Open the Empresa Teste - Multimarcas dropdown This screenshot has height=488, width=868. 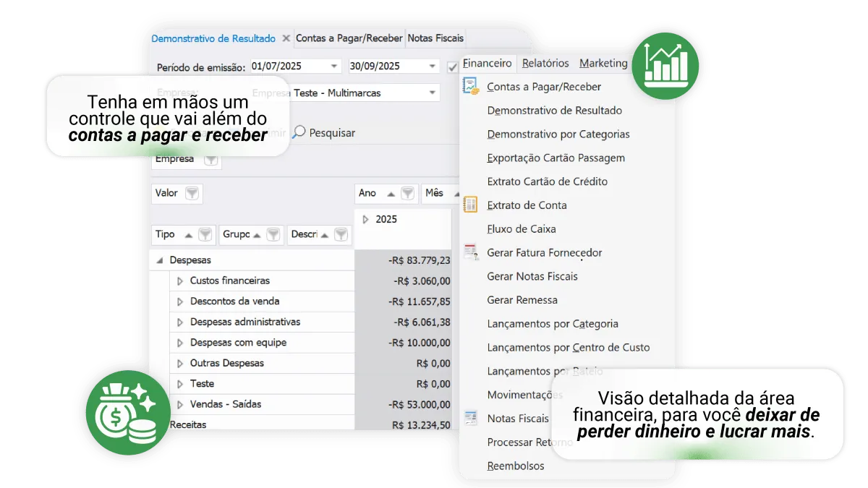pyautogui.click(x=433, y=93)
